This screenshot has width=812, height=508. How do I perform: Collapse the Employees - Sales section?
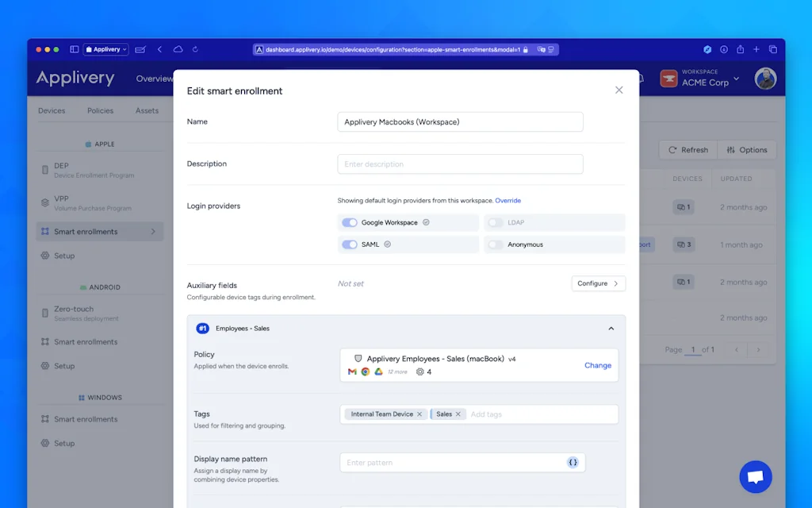pos(611,329)
